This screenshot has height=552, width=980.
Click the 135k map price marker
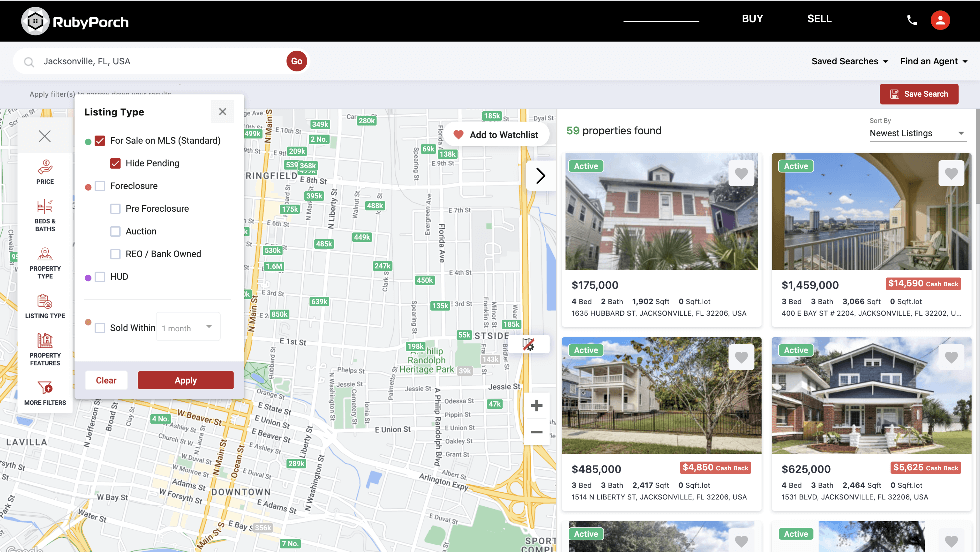coord(440,306)
